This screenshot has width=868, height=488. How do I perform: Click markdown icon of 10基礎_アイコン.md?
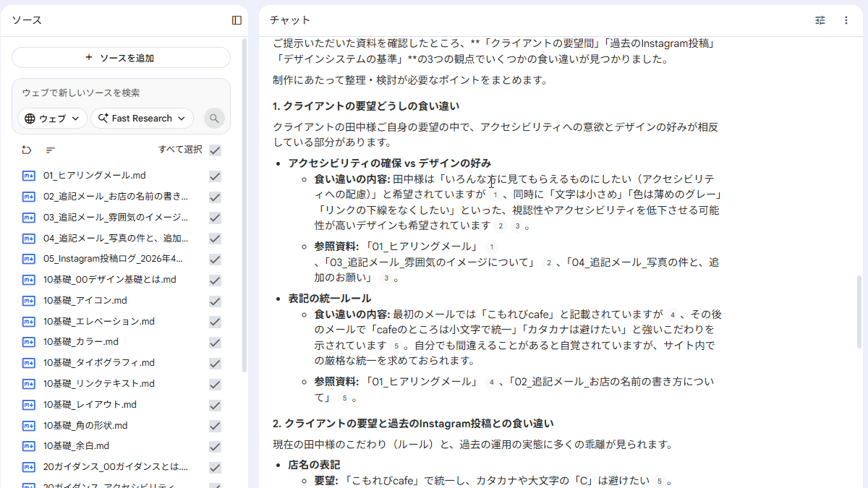coord(29,301)
